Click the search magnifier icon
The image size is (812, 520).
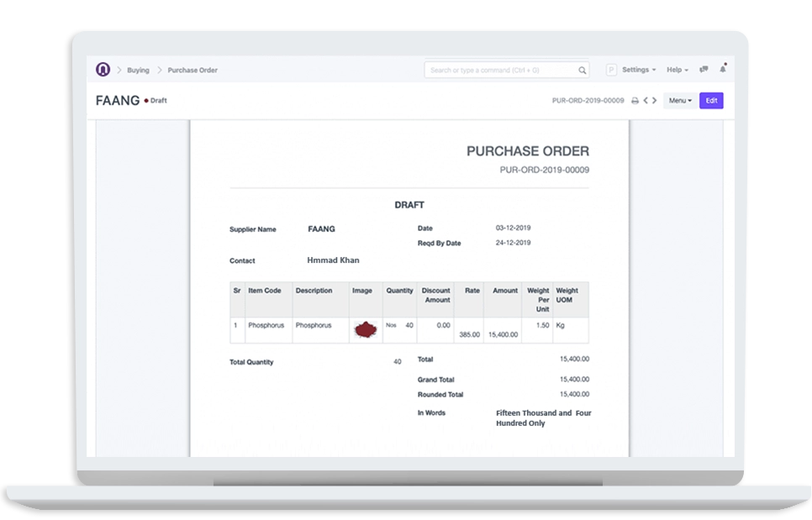pyautogui.click(x=582, y=71)
